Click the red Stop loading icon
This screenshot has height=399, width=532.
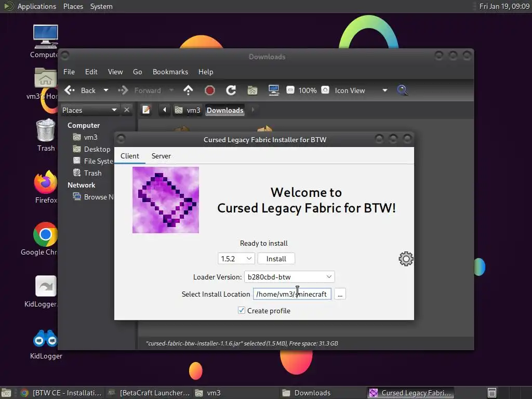[210, 90]
